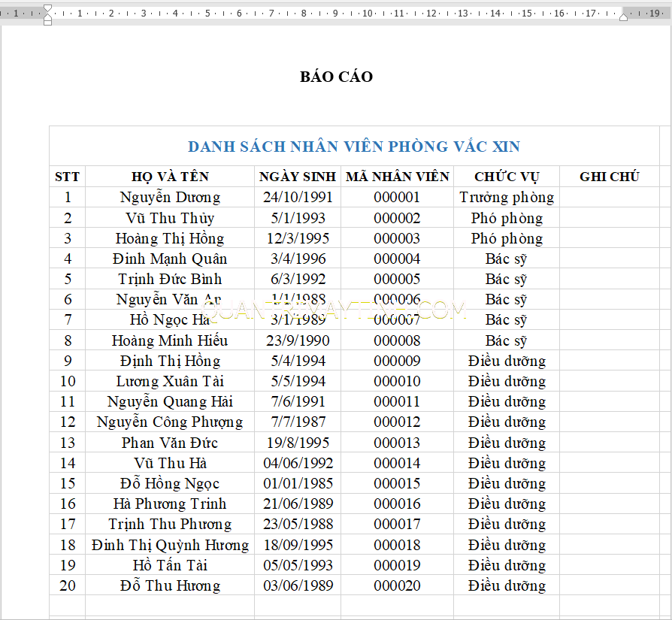Click the name Phan Văn Đức
The image size is (672, 620).
(170, 443)
